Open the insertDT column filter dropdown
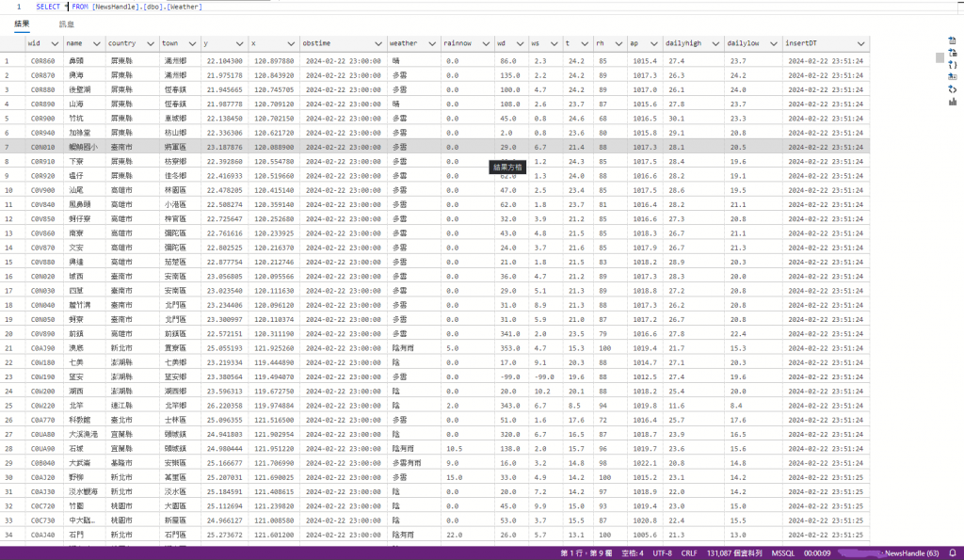 (861, 43)
